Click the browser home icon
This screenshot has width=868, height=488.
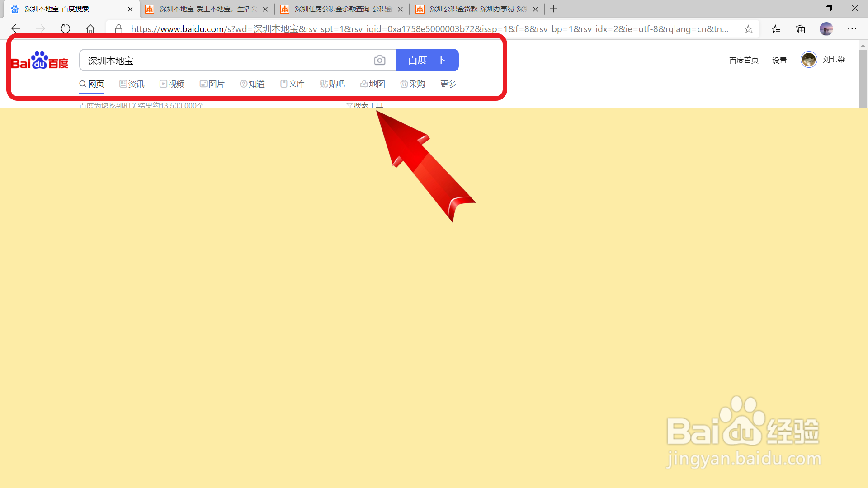90,29
